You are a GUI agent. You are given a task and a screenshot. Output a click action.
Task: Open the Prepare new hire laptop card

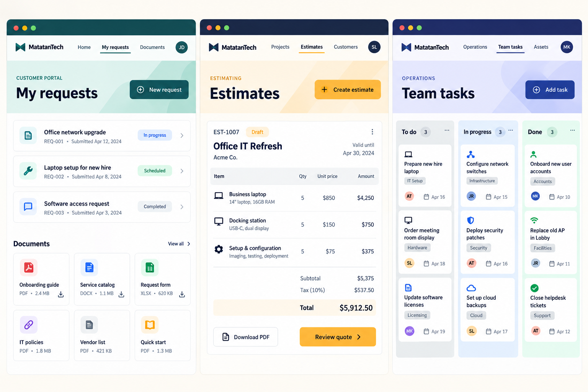[x=425, y=176]
